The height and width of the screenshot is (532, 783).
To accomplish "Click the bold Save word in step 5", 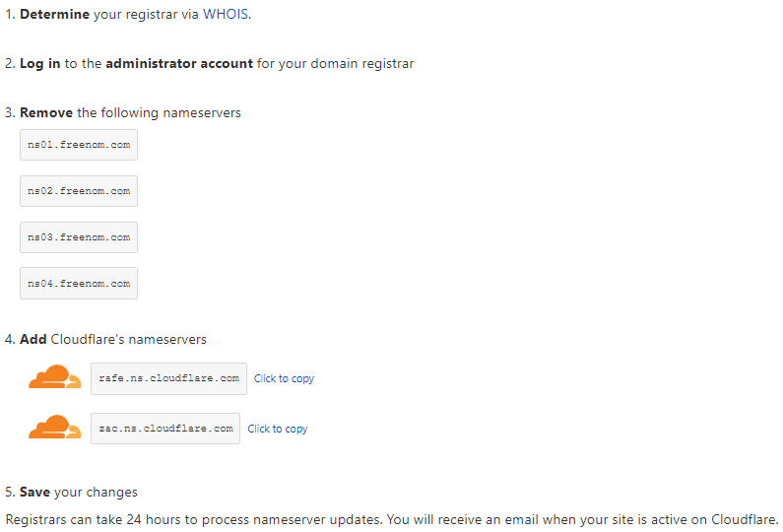I will pyautogui.click(x=35, y=492).
